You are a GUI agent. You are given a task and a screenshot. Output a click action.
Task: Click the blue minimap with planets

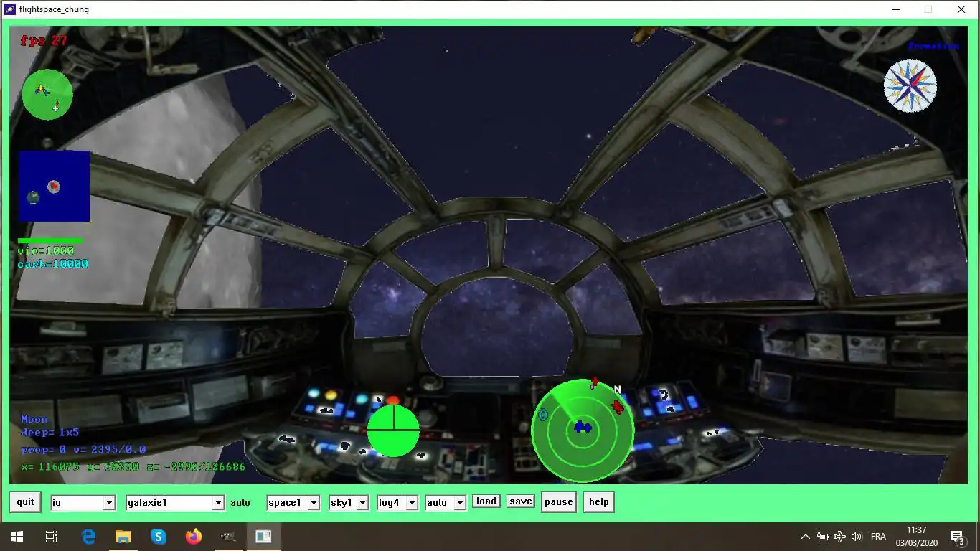pos(55,186)
